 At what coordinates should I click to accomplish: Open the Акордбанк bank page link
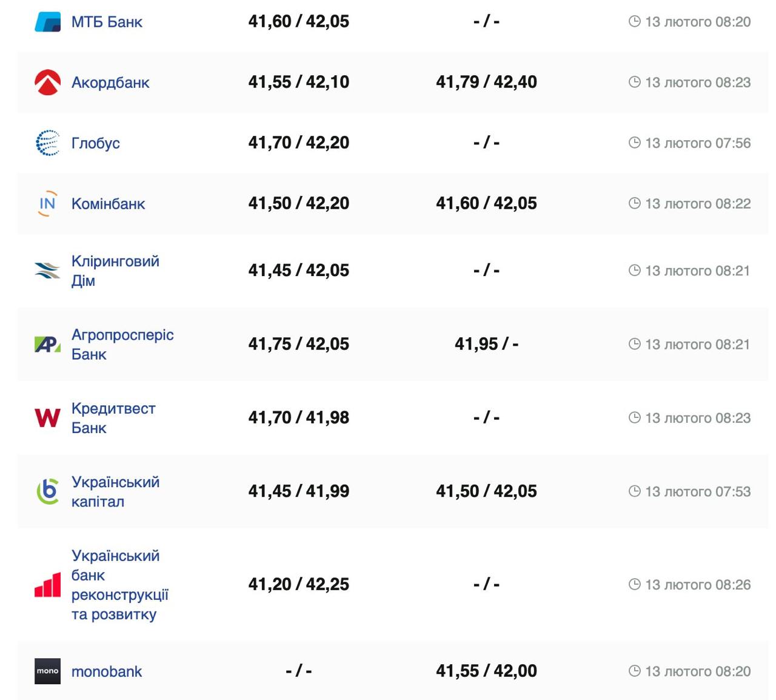110,82
